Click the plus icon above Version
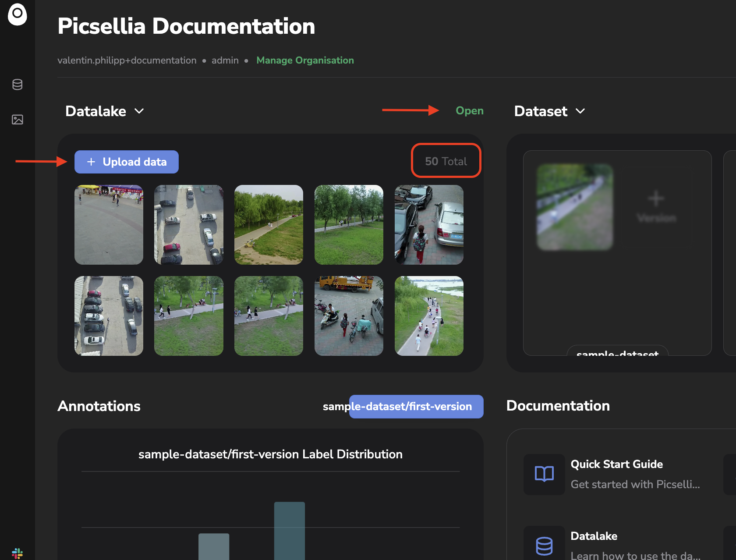Viewport: 736px width, 560px height. tap(656, 198)
